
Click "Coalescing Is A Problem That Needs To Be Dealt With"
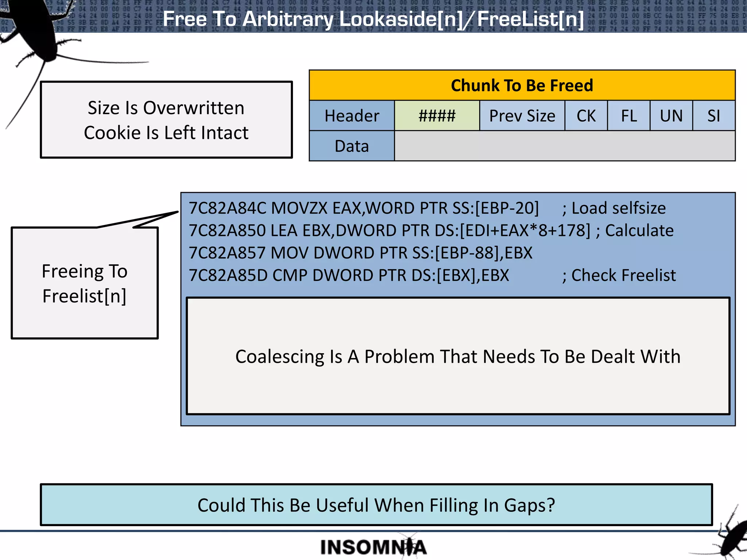point(458,356)
